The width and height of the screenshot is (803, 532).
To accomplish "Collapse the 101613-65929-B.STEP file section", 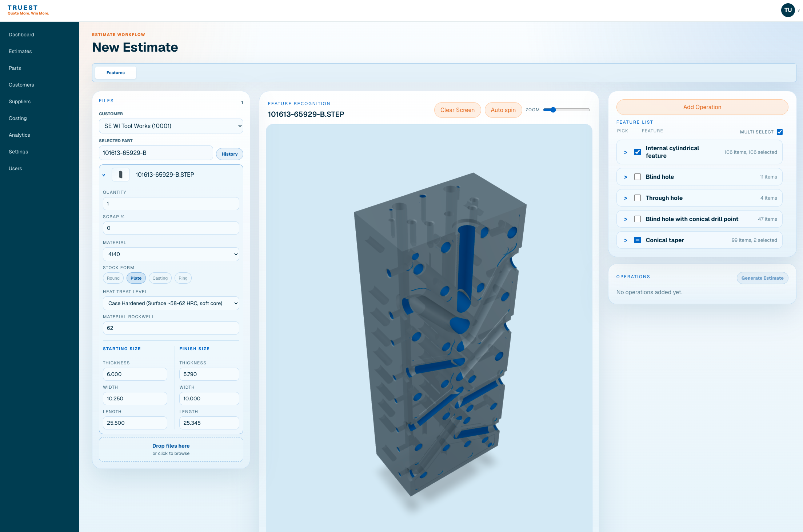I will (104, 175).
